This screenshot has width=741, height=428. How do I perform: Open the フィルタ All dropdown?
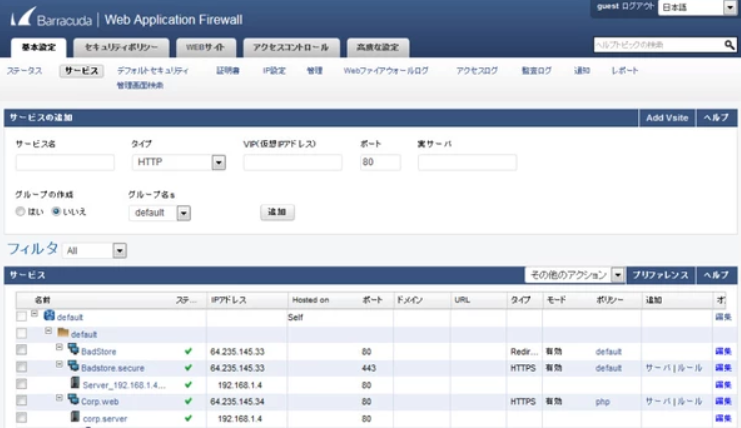tap(95, 250)
